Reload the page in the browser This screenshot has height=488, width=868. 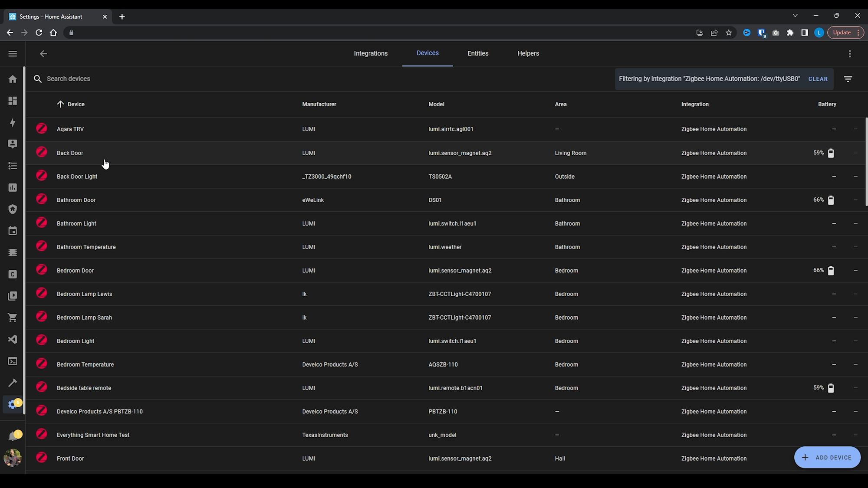(x=39, y=33)
